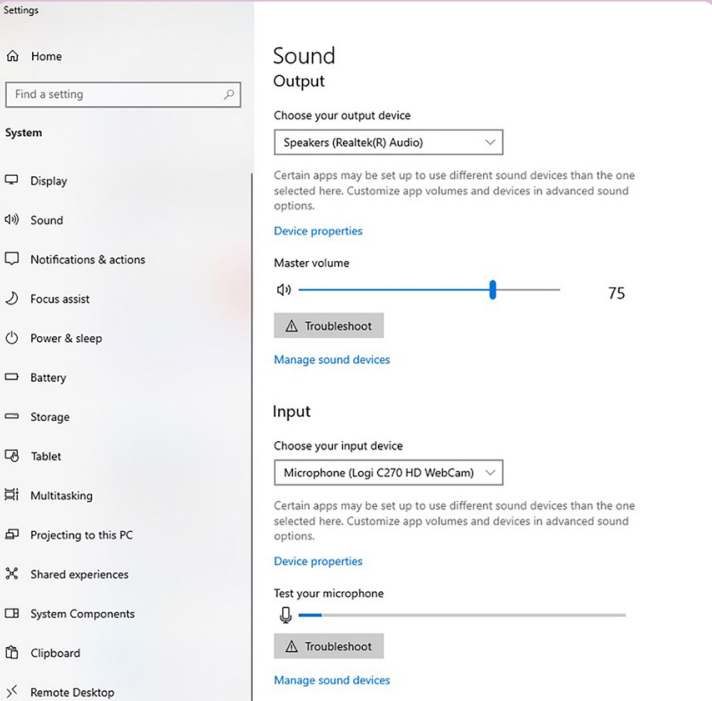The width and height of the screenshot is (712, 701).
Task: Click the Sound speaker icon in sidebar
Action: (x=12, y=220)
